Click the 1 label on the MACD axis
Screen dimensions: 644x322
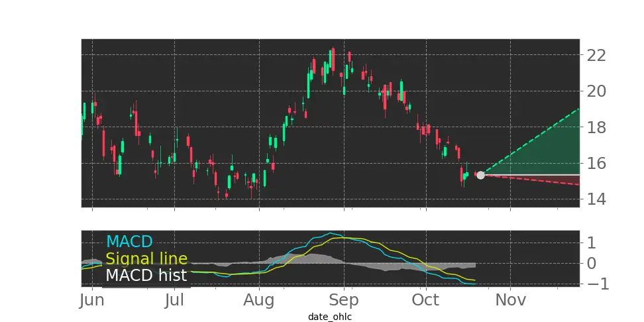591,242
